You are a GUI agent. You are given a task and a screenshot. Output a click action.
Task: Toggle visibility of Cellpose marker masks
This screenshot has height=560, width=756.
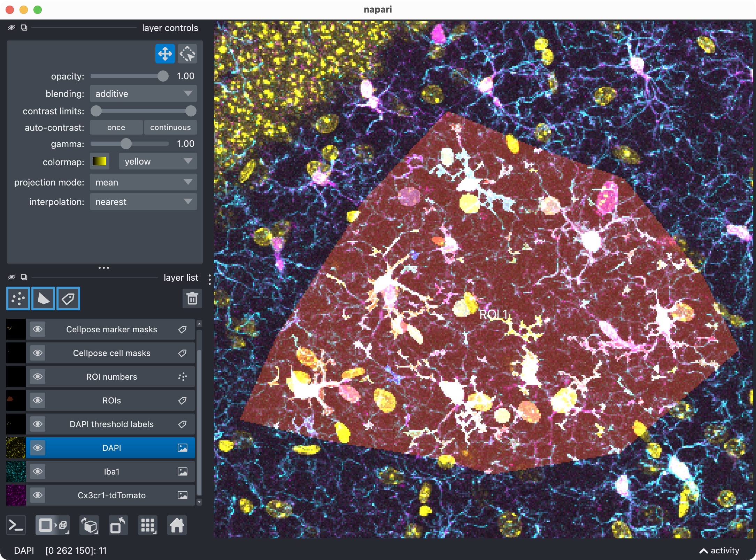(x=38, y=329)
